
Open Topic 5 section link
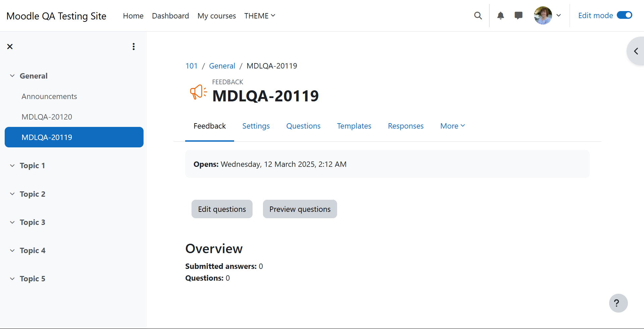[32, 279]
